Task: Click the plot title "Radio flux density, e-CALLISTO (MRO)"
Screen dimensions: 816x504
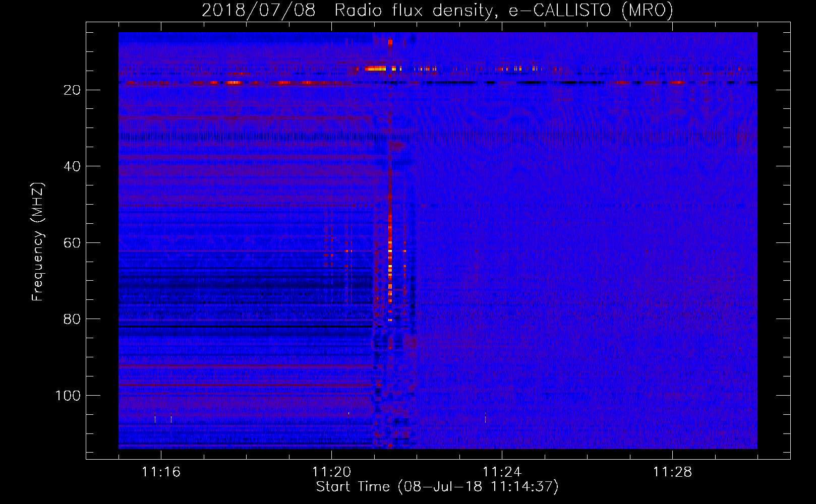Action: [504, 10]
